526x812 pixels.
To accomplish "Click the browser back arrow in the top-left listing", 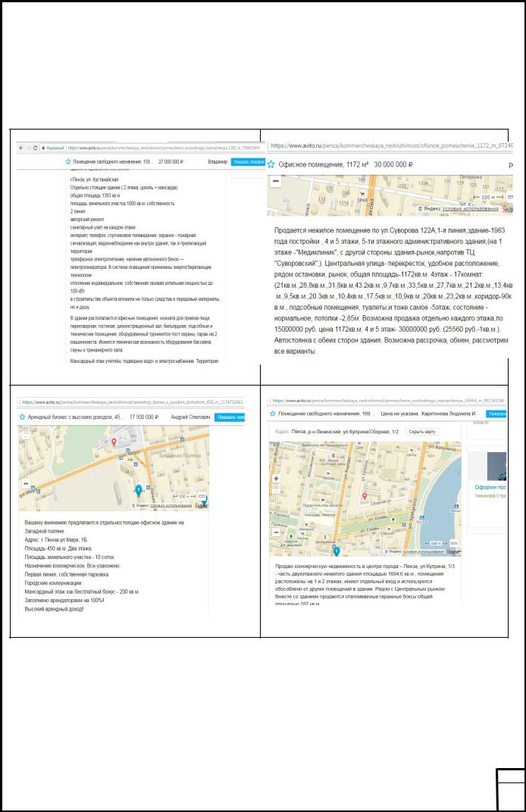I will [20, 148].
